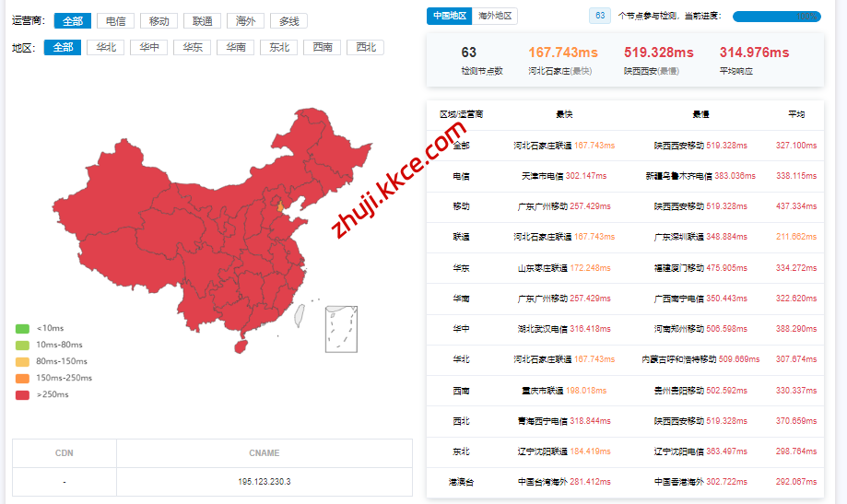Click the 海外 operator filter button
Viewport: 847px width, 504px height.
(x=245, y=21)
